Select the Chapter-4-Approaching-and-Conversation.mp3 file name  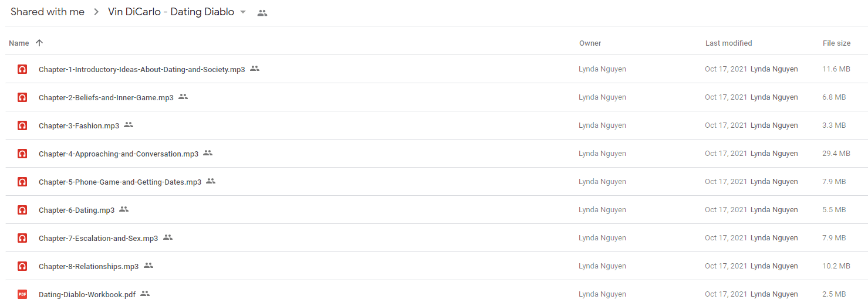(x=119, y=154)
